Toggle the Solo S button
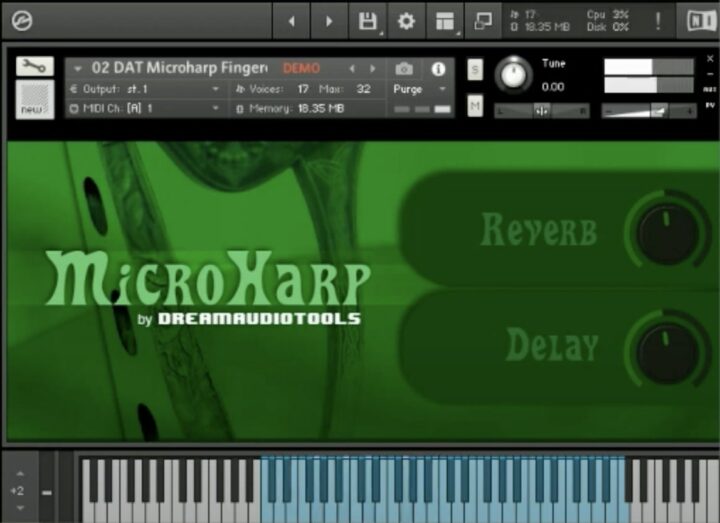 [475, 69]
